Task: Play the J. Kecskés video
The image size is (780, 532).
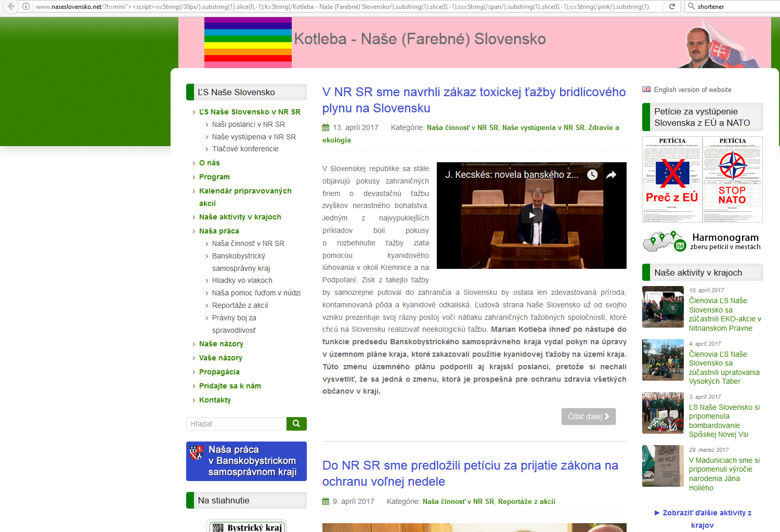Action: (x=532, y=215)
